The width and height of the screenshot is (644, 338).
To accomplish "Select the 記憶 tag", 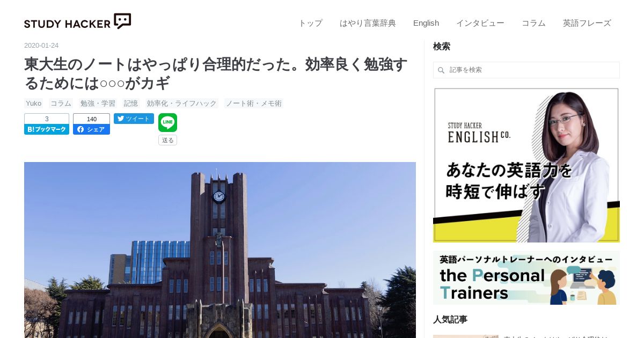I will pos(131,103).
